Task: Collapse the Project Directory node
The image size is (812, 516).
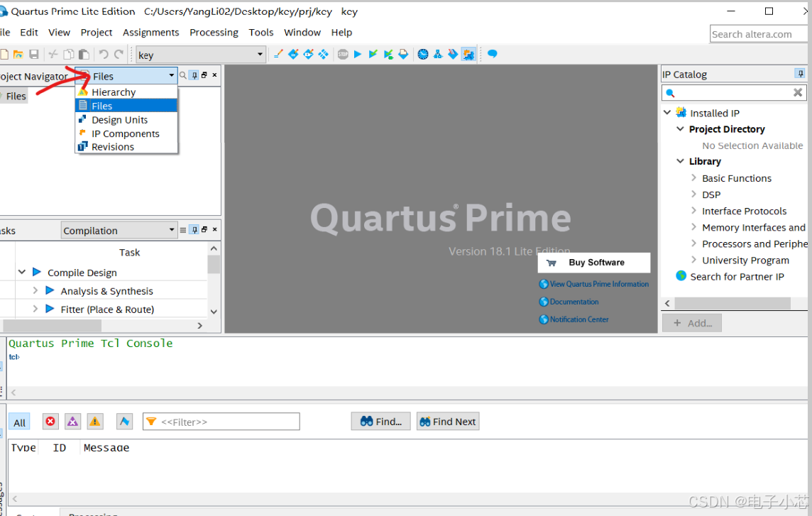Action: [680, 128]
